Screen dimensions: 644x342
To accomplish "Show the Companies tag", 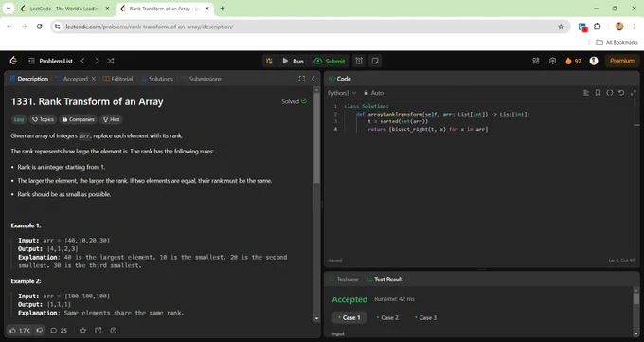I will coord(78,119).
